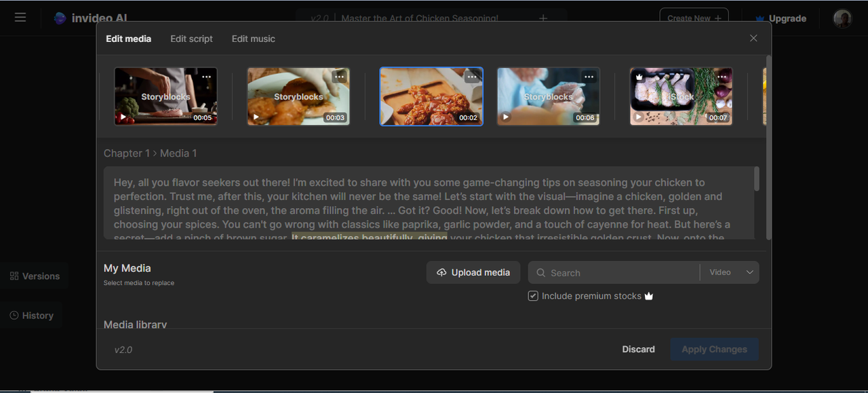Add new item with the plus icon beside title
The width and height of the screenshot is (868, 393).
(x=543, y=18)
